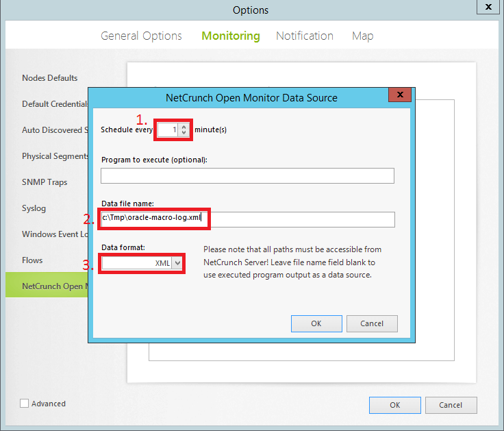Open Physical Segments section
Image resolution: width=504 pixels, height=431 pixels.
coord(55,156)
